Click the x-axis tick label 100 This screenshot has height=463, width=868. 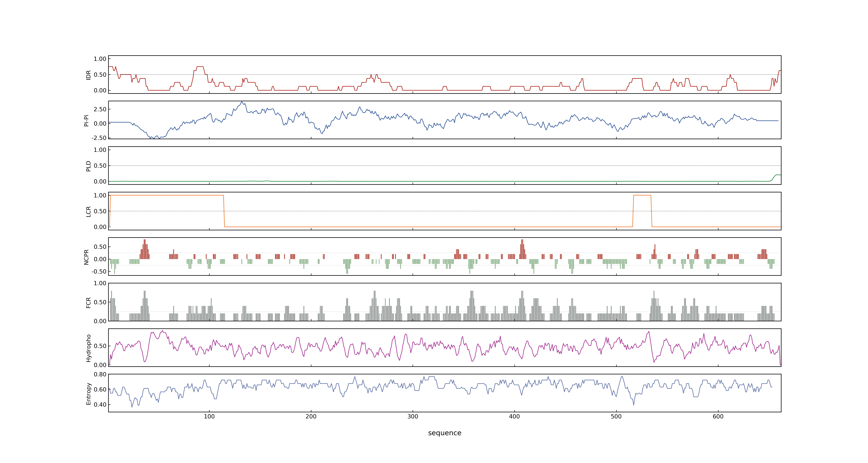coord(209,416)
